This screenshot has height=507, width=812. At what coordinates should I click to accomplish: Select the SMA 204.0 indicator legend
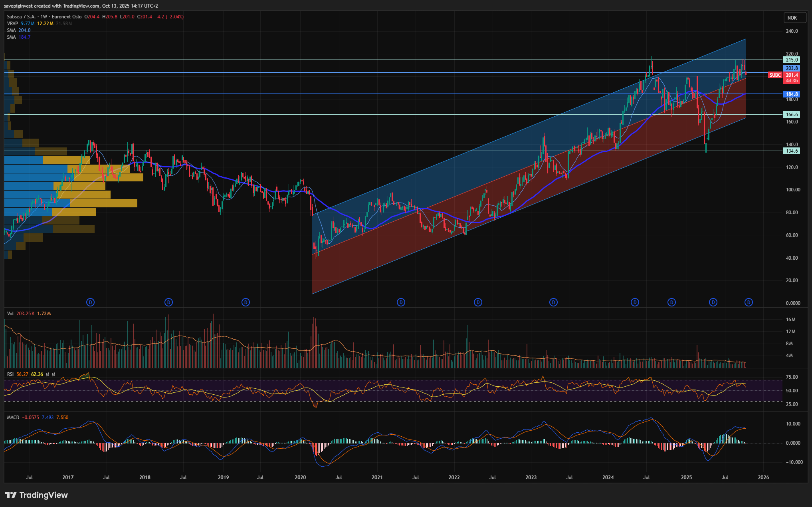[11, 30]
